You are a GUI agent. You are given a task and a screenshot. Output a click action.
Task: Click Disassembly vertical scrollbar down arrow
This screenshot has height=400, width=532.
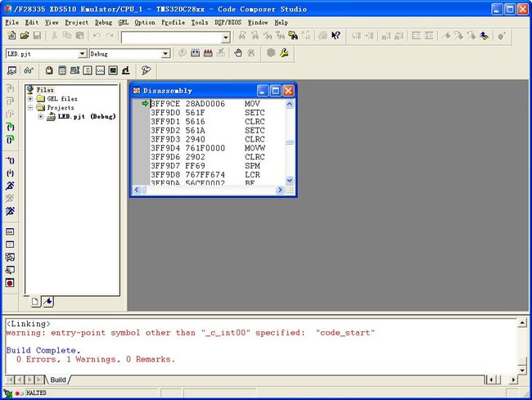pos(290,180)
